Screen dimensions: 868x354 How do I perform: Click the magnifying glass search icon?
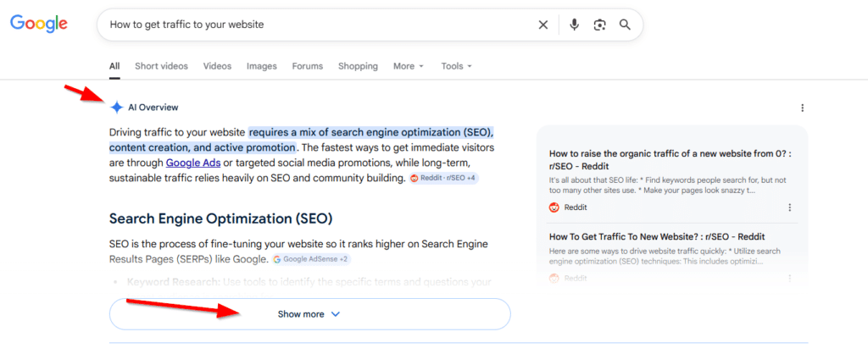point(625,25)
